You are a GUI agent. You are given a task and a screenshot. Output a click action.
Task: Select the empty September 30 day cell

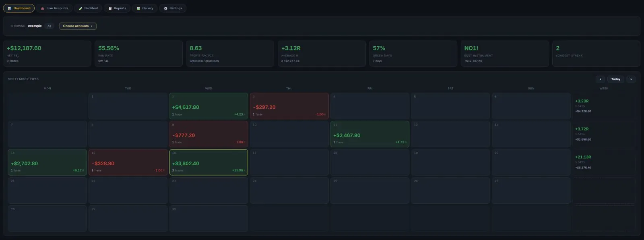[x=208, y=218]
